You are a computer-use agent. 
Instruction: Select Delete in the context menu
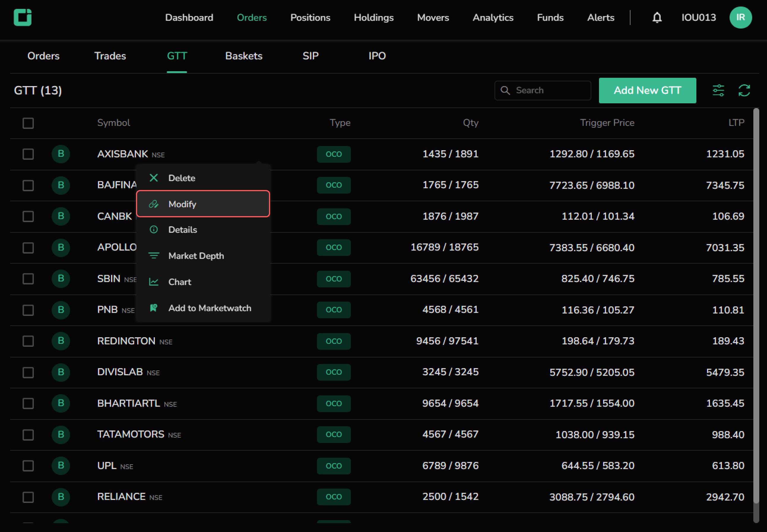tap(203, 178)
